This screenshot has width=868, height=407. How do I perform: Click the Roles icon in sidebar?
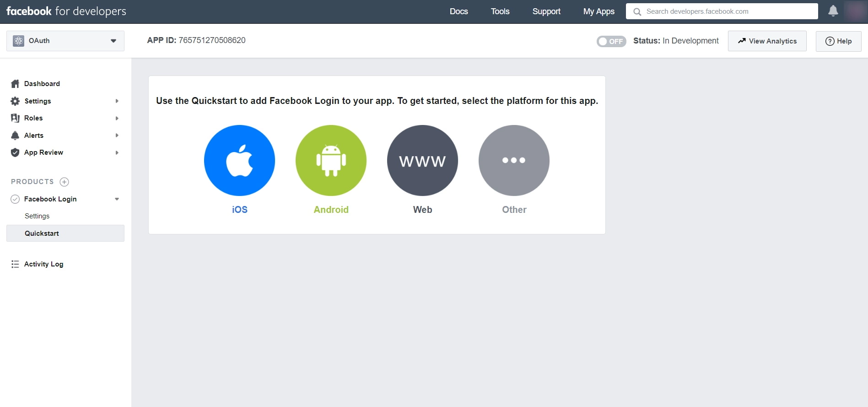pyautogui.click(x=15, y=118)
